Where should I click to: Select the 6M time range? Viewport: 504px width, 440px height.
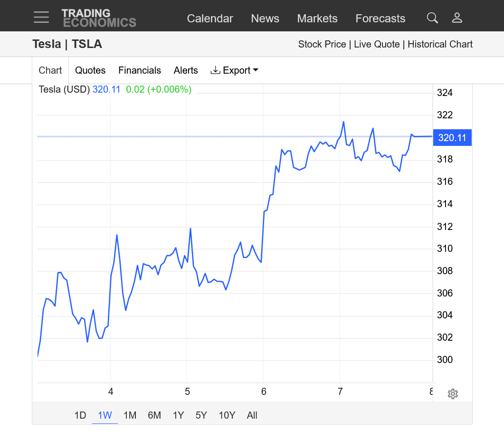click(154, 415)
